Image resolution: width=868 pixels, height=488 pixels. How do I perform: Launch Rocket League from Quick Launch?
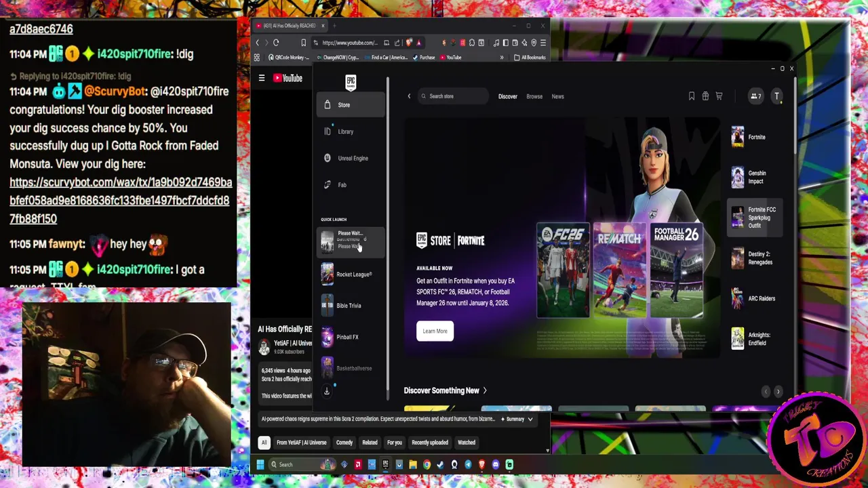click(x=351, y=274)
